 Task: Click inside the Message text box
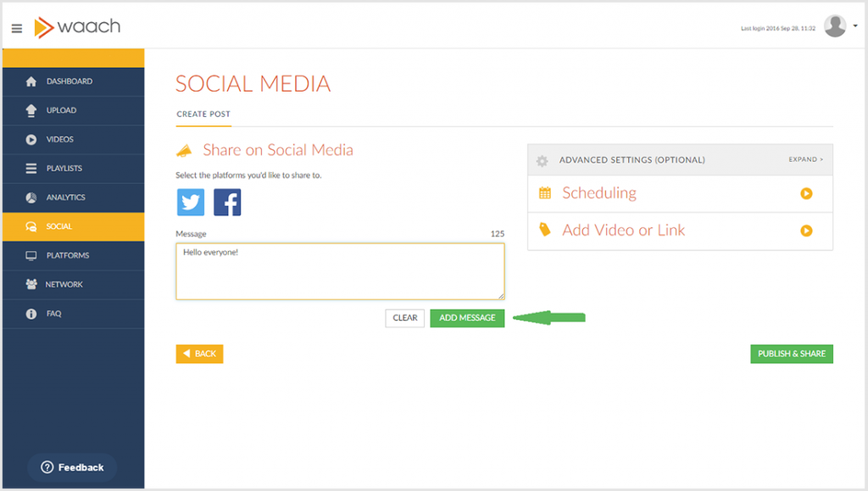pyautogui.click(x=340, y=271)
